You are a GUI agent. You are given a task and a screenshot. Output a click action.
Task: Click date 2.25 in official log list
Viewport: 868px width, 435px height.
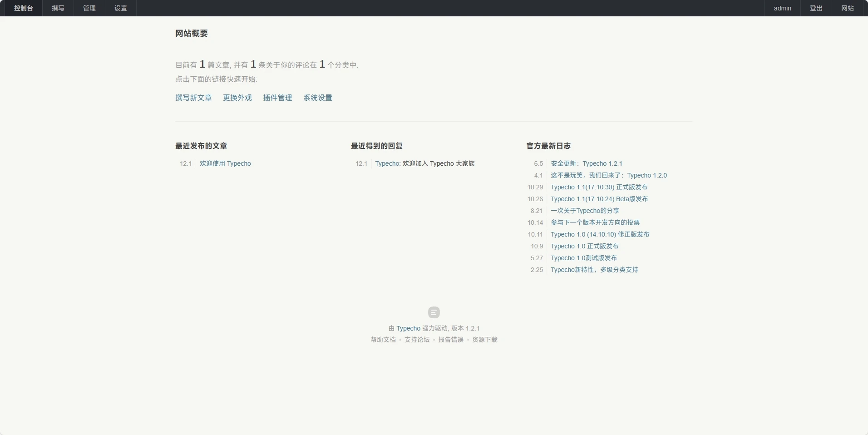click(x=537, y=270)
